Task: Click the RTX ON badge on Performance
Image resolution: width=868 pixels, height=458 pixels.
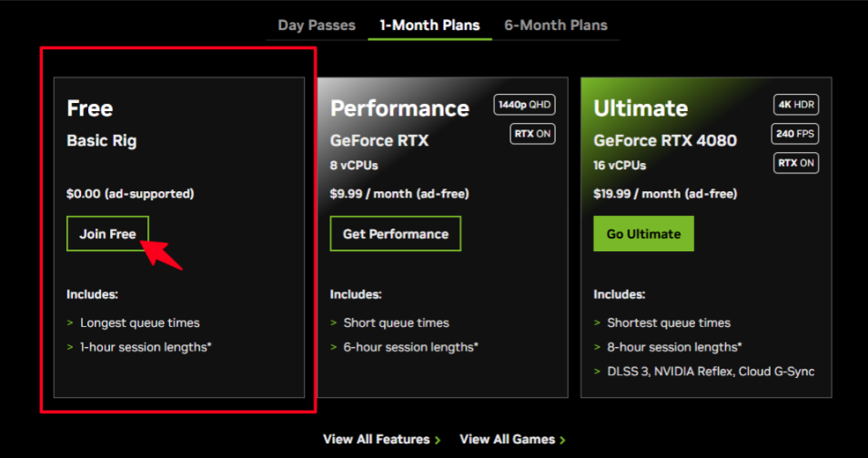Action: point(532,134)
